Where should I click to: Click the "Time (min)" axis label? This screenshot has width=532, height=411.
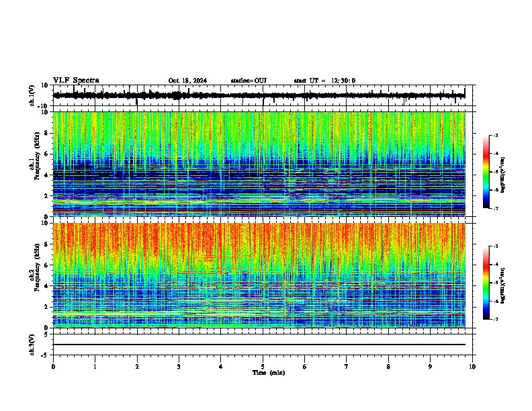click(269, 373)
